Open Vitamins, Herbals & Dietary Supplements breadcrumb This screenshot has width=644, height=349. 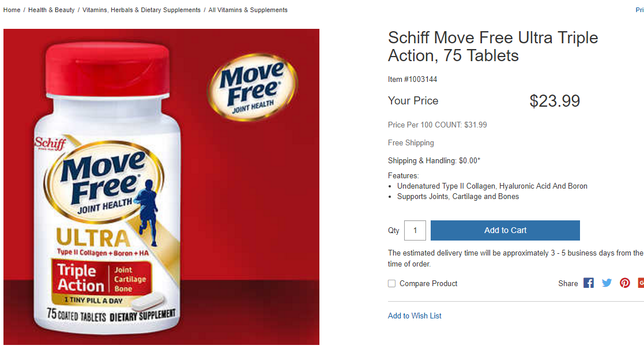click(141, 10)
